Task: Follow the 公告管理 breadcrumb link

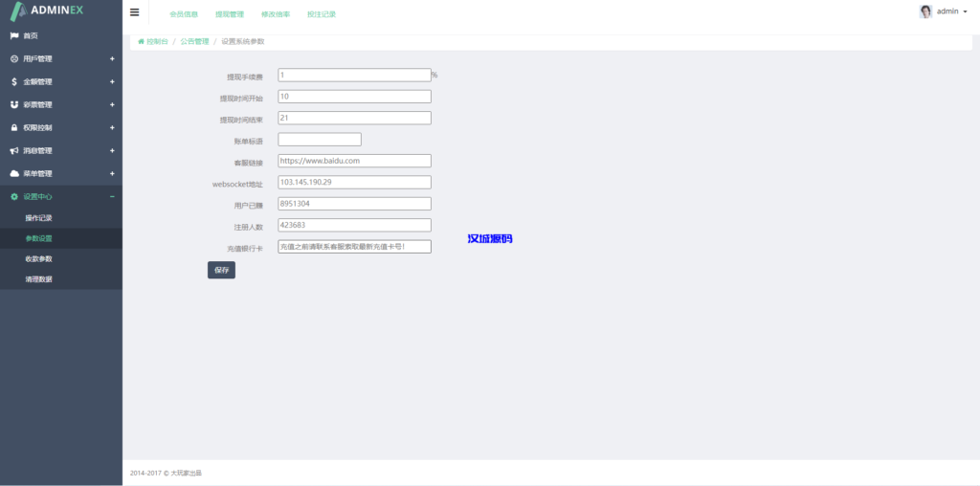Action: point(194,41)
